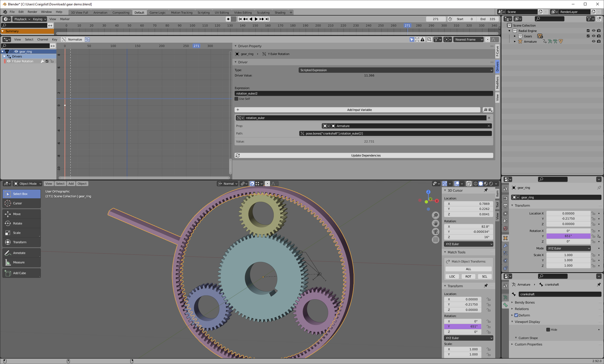Toggle the Use Self checkbox

pyautogui.click(x=237, y=99)
